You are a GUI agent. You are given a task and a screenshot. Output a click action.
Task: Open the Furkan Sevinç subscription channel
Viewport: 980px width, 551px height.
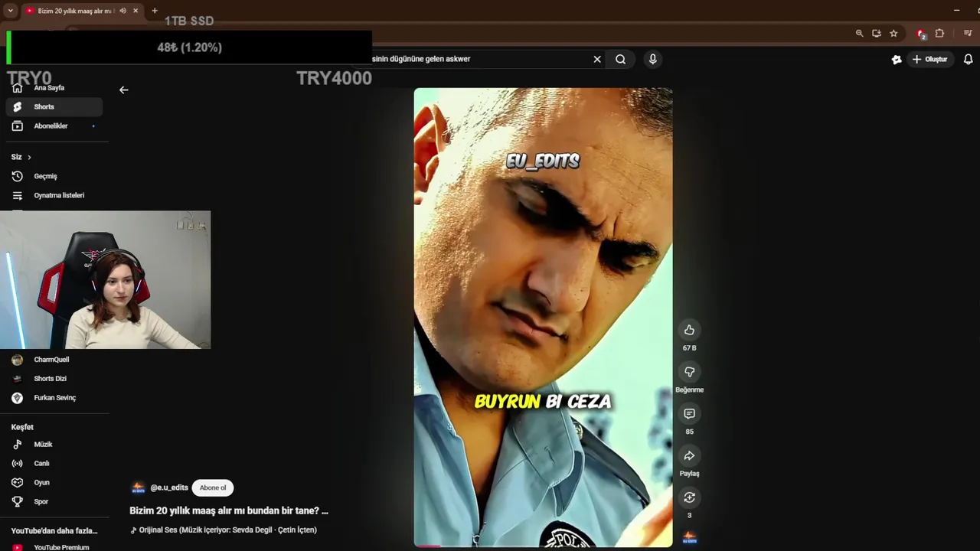tap(54, 398)
